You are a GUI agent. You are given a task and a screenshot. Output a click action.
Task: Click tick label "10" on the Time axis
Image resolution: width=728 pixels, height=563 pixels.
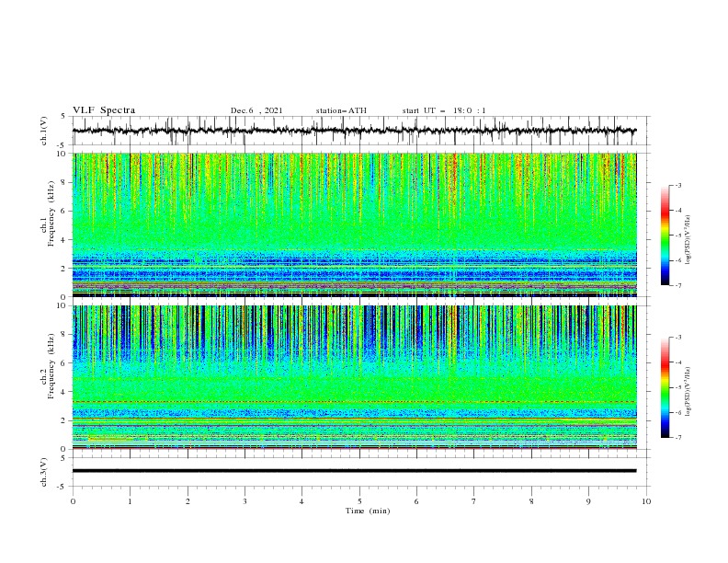coord(646,501)
